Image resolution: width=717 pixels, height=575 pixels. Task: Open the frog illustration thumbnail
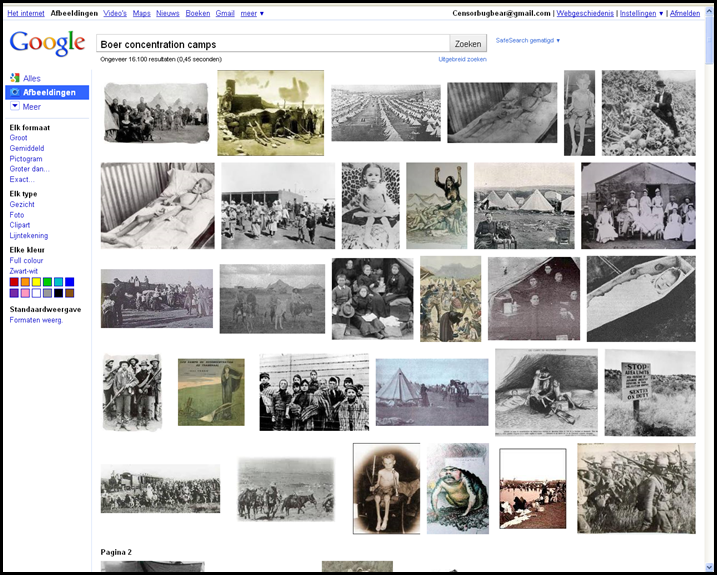(457, 488)
